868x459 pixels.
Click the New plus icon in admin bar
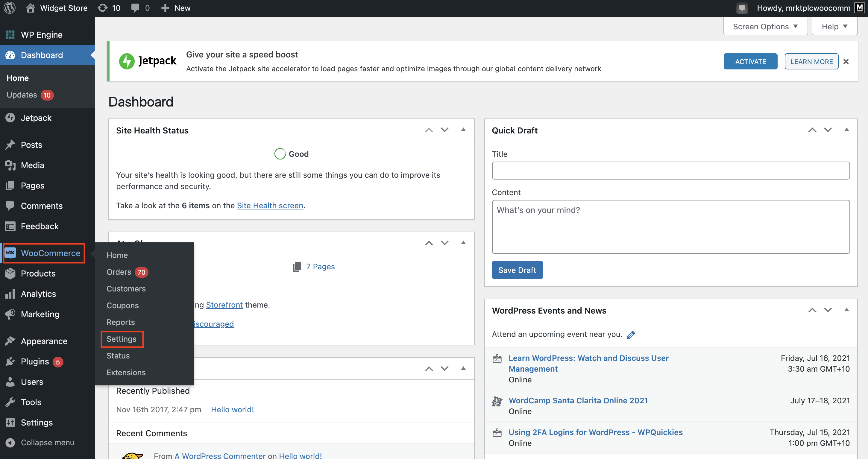[165, 8]
